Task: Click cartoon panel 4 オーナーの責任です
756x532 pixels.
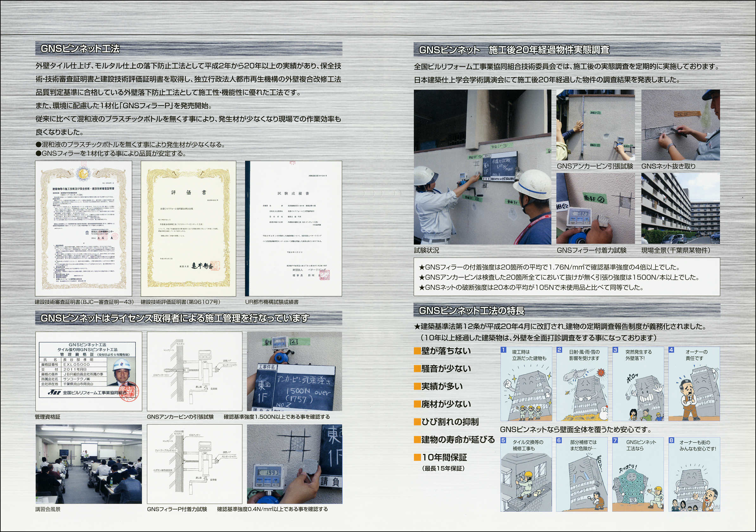Action: click(x=694, y=383)
